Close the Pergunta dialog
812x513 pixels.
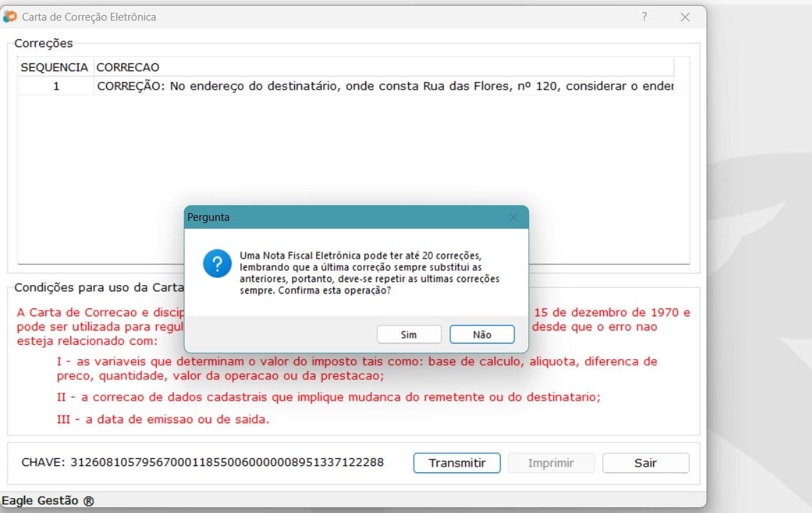(513, 217)
